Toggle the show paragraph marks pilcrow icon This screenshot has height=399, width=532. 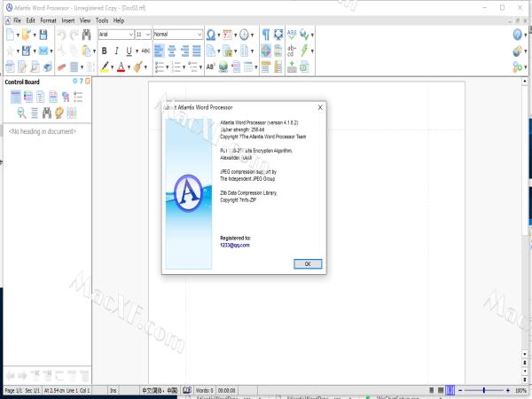(266, 35)
